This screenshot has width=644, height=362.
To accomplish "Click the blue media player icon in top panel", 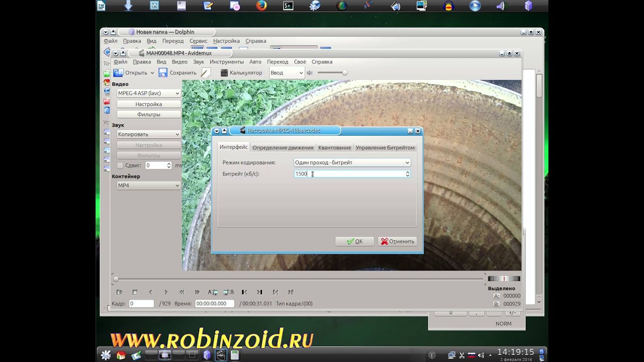I will click(x=475, y=6).
